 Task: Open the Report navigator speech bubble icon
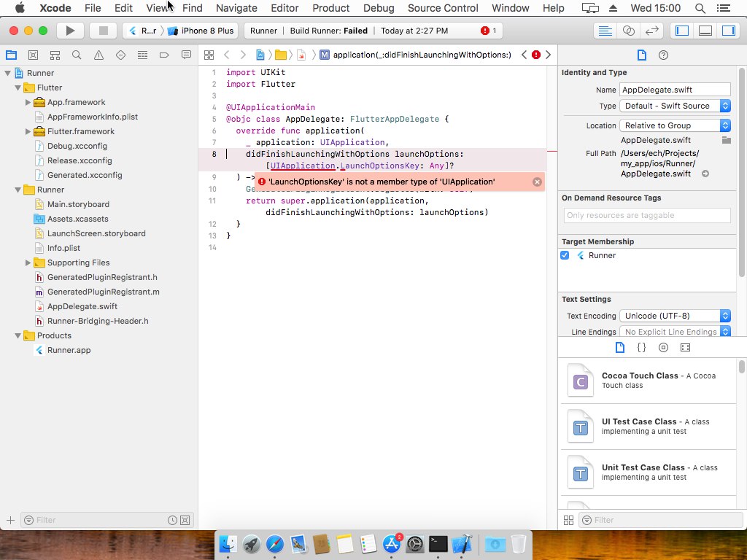click(x=186, y=55)
